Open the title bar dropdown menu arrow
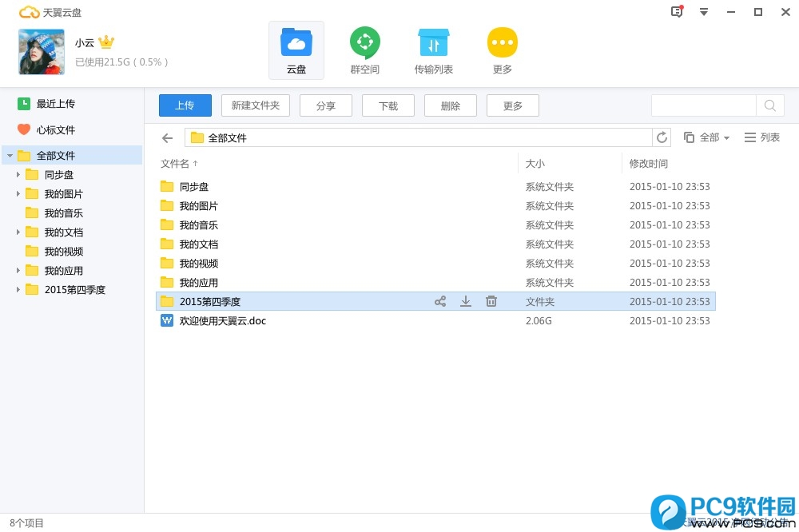The image size is (799, 532). point(704,12)
